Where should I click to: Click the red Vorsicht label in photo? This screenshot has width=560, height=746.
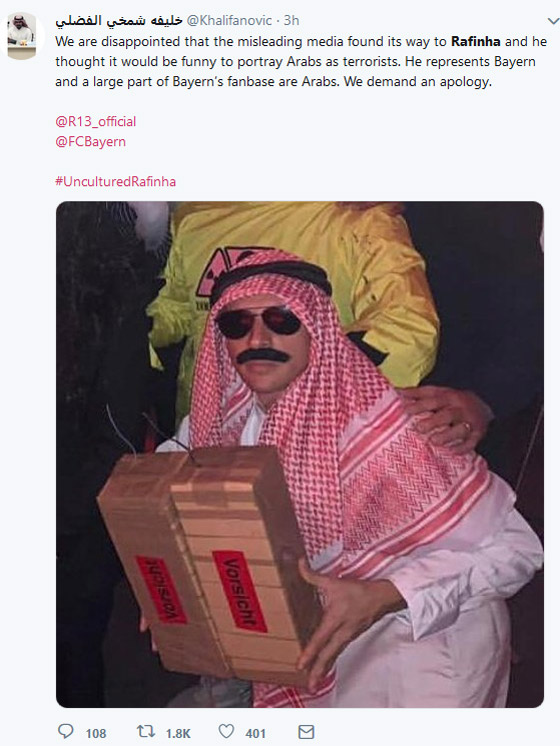click(240, 591)
